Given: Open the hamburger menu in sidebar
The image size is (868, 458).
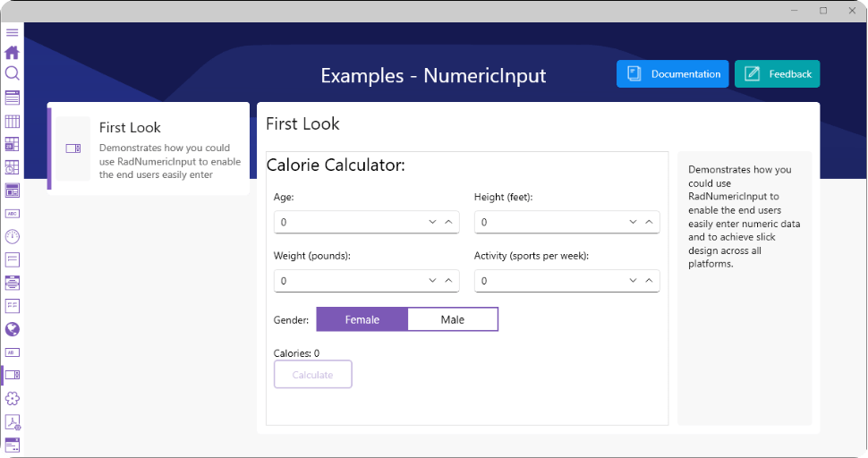Looking at the screenshot, I should tap(12, 32).
